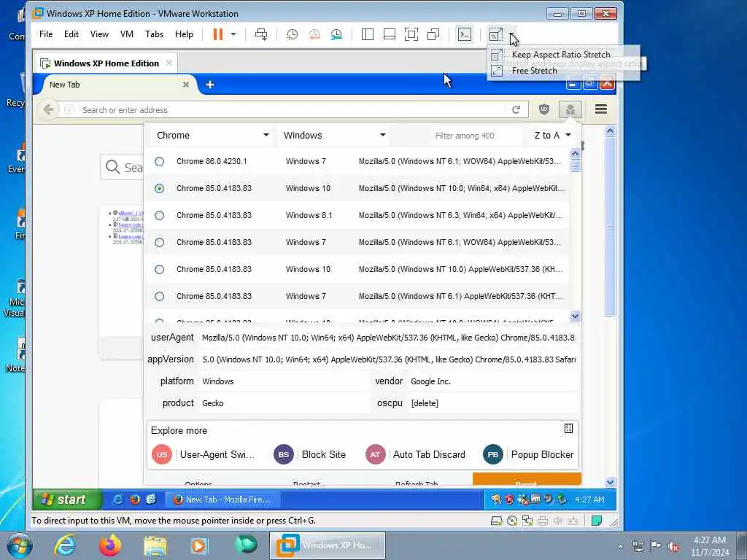Select the New Tab browser tab
Viewport: 747px width, 560px height.
tap(115, 85)
